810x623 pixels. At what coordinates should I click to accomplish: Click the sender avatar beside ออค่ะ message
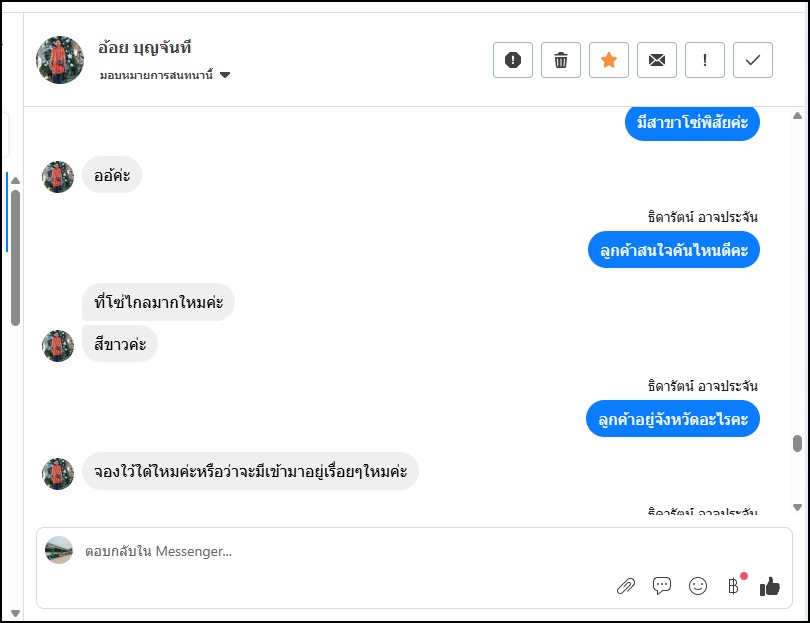(x=58, y=176)
